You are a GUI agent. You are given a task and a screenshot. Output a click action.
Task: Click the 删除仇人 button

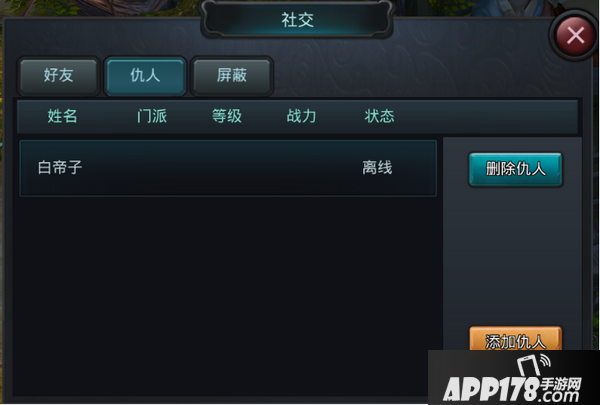[x=515, y=169]
